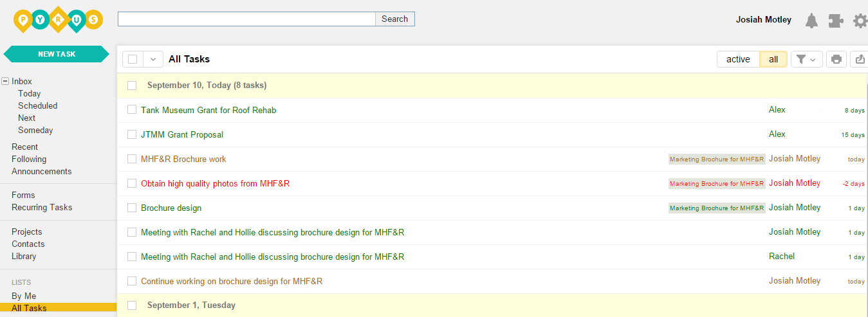The width and height of the screenshot is (868, 317).
Task: Check Tank Museum Grant for Roof Rehab task
Action: [132, 110]
